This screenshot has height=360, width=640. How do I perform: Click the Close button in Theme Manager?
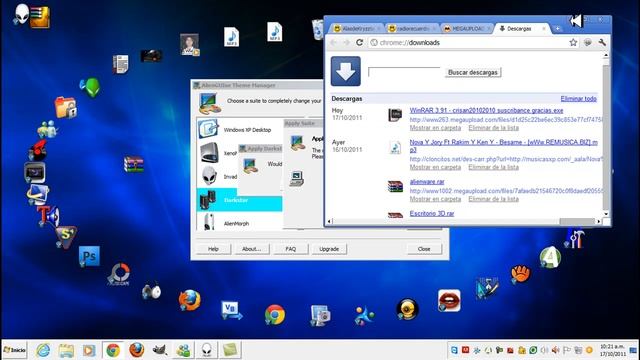click(424, 249)
